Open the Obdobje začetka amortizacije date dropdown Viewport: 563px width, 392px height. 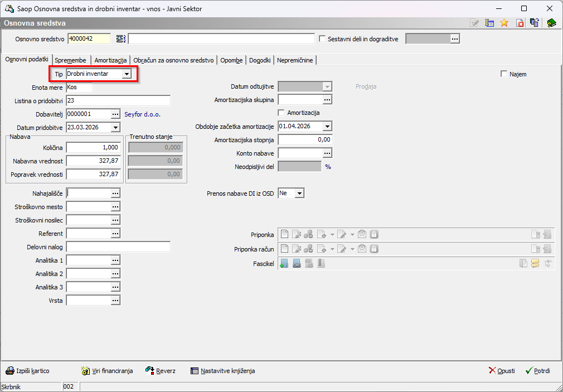pyautogui.click(x=327, y=127)
